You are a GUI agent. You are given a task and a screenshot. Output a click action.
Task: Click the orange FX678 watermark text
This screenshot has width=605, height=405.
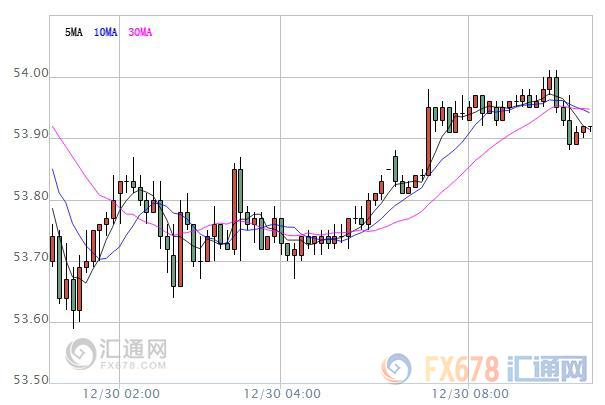point(461,369)
